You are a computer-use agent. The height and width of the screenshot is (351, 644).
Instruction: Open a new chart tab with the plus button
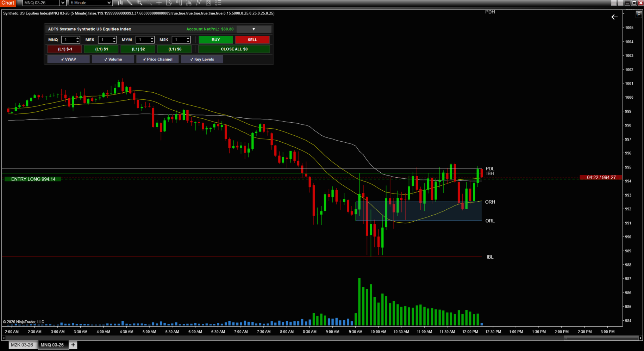pyautogui.click(x=73, y=345)
